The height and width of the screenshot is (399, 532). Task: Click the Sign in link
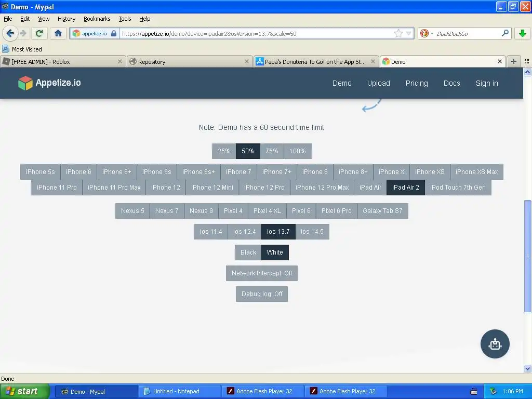pos(486,83)
